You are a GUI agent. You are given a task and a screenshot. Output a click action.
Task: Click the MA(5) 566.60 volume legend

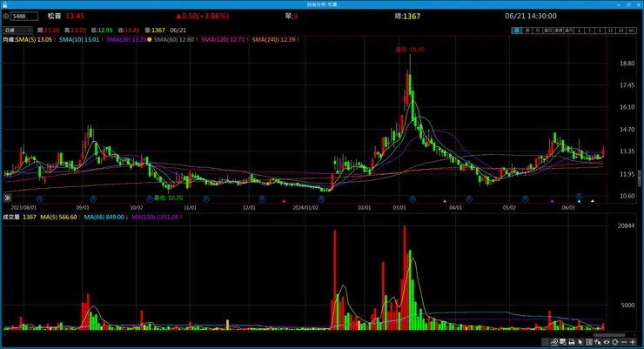pyautogui.click(x=58, y=218)
